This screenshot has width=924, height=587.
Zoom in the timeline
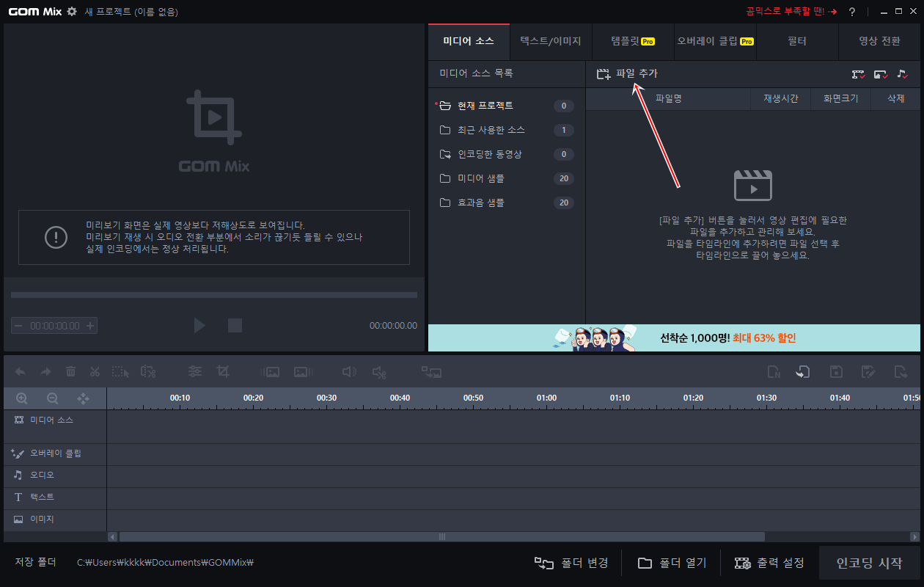coord(22,398)
